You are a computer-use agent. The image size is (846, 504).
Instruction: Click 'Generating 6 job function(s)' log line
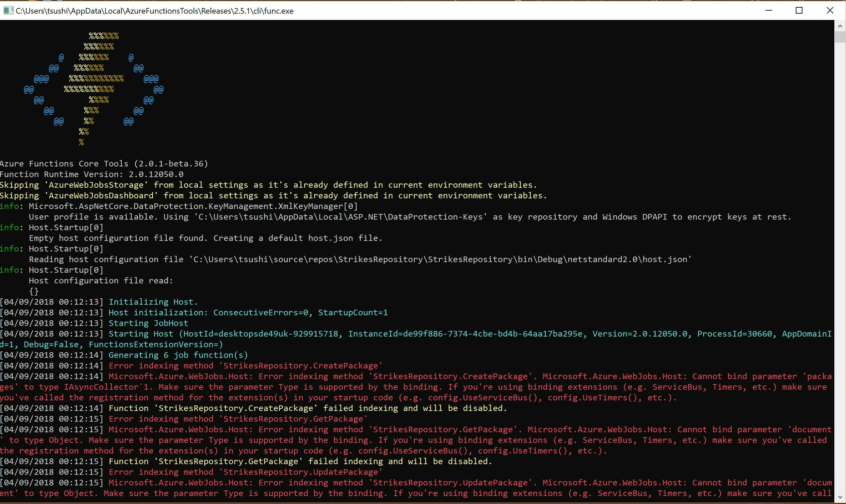[178, 355]
